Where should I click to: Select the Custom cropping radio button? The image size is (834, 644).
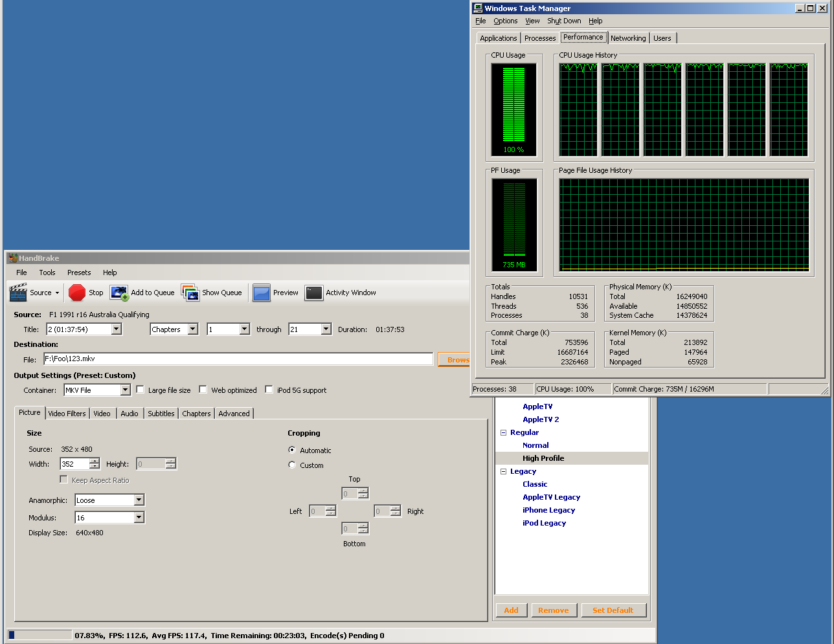tap(292, 465)
